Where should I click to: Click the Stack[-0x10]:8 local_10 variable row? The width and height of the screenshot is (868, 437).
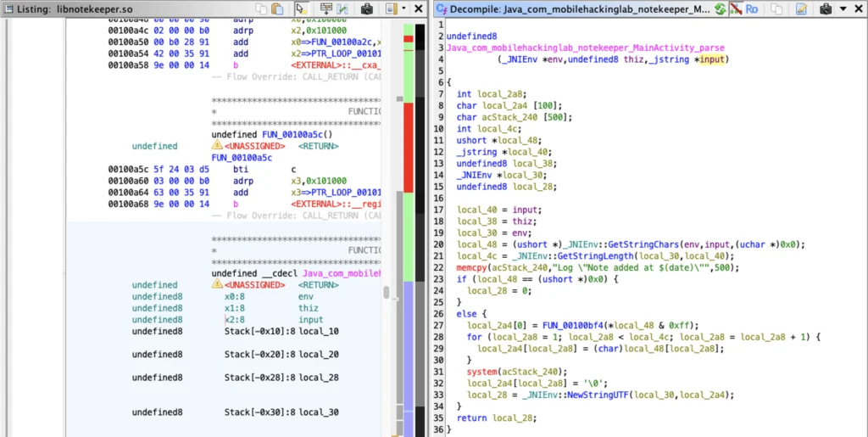(x=236, y=331)
